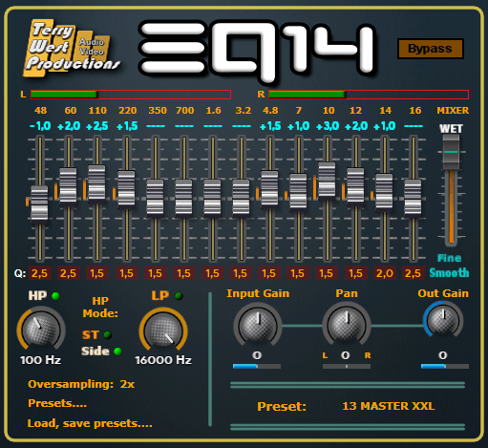Click the +3,0 gain readout
This screenshot has height=448, width=488.
(328, 126)
